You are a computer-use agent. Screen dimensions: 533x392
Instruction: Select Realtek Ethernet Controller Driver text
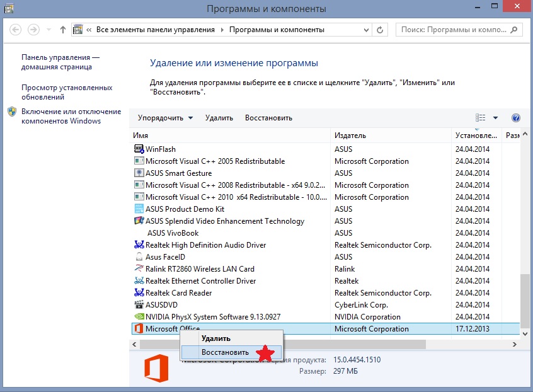pyautogui.click(x=200, y=281)
